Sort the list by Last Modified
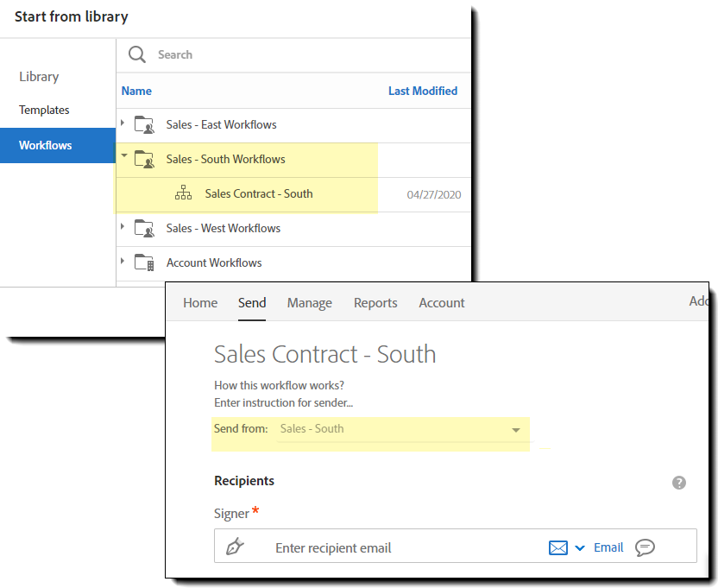718x588 pixels. 423,91
